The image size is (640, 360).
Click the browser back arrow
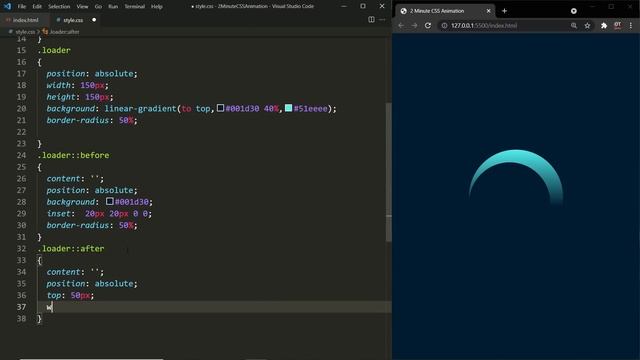(x=401, y=25)
